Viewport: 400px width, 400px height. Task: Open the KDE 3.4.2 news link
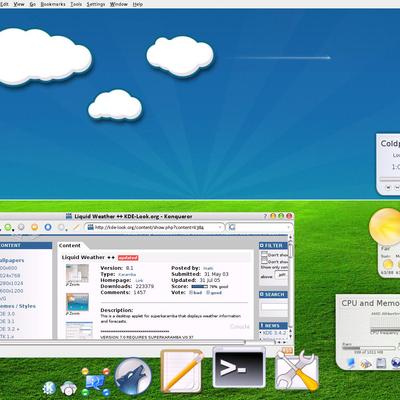coord(274,333)
